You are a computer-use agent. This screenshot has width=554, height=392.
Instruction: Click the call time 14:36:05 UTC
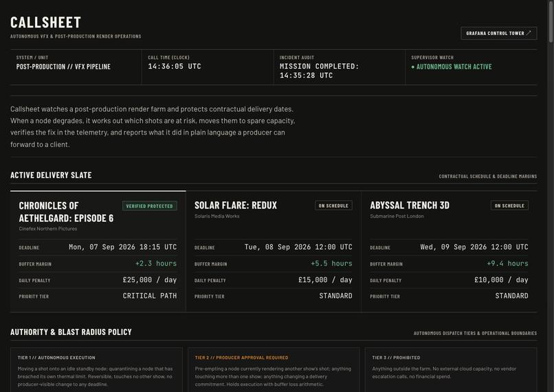tap(175, 67)
